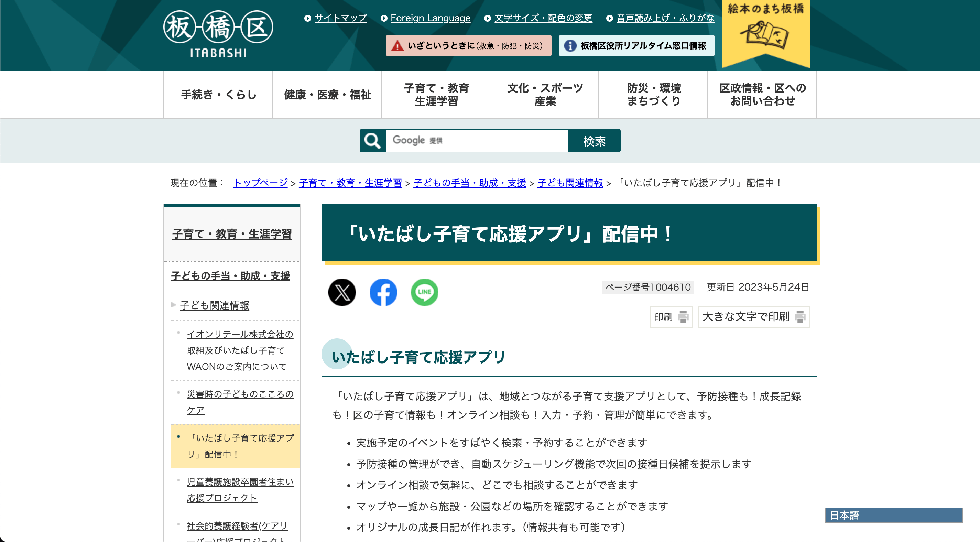Image resolution: width=980 pixels, height=542 pixels.
Task: Open 区政情報・区へのお問い合わせ menu
Action: point(762,94)
